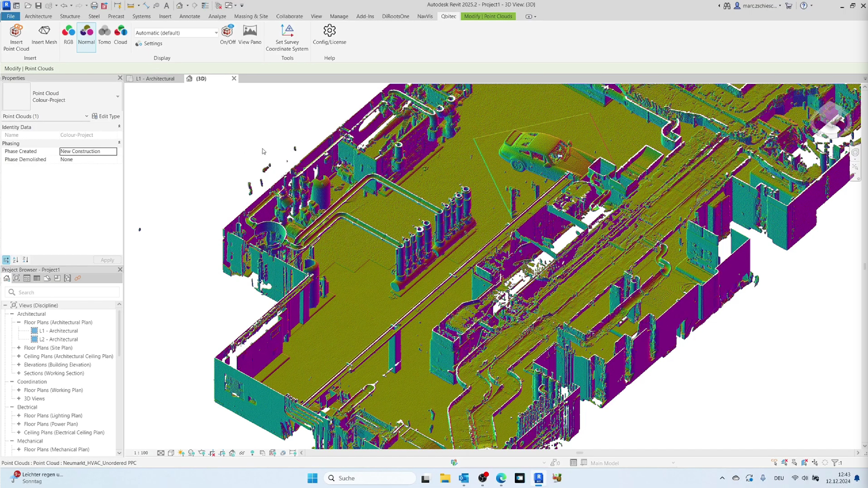Open Type Selector dropdown for Point Cloud

pyautogui.click(x=118, y=97)
